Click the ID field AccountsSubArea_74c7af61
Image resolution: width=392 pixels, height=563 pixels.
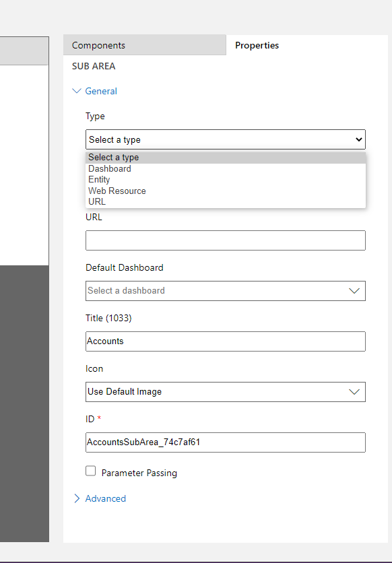tap(226, 442)
